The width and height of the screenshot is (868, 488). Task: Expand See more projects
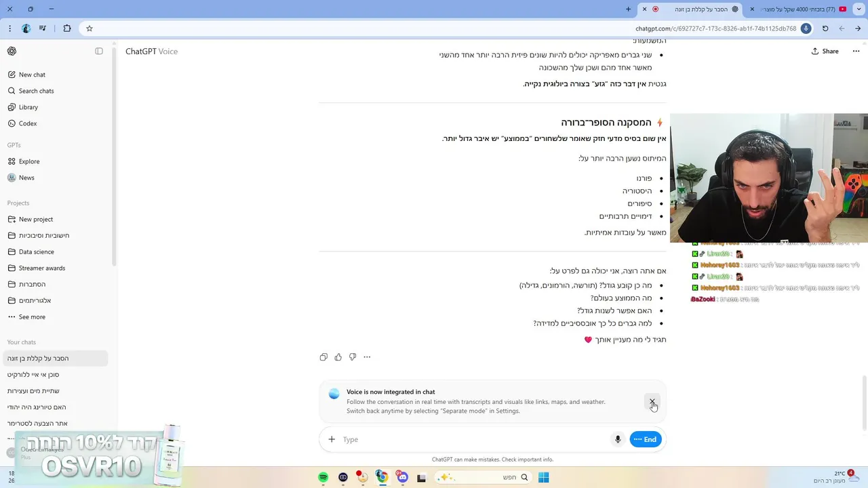point(56,317)
